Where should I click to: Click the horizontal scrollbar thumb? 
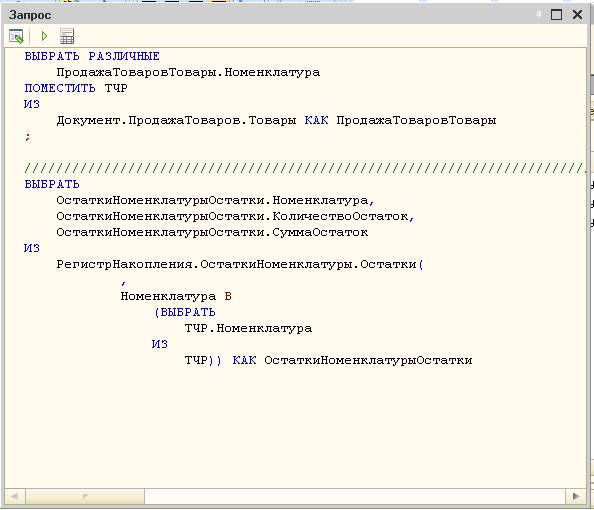(x=85, y=496)
